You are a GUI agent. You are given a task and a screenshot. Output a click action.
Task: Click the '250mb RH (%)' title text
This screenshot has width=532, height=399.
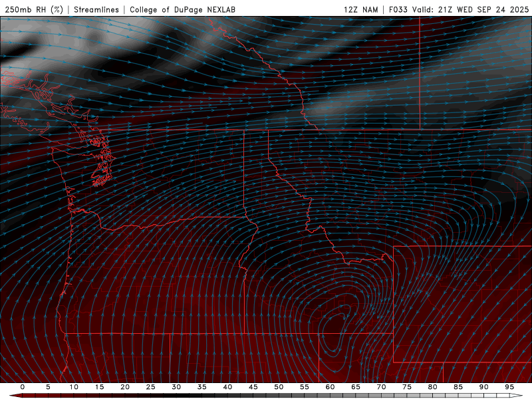34,9
